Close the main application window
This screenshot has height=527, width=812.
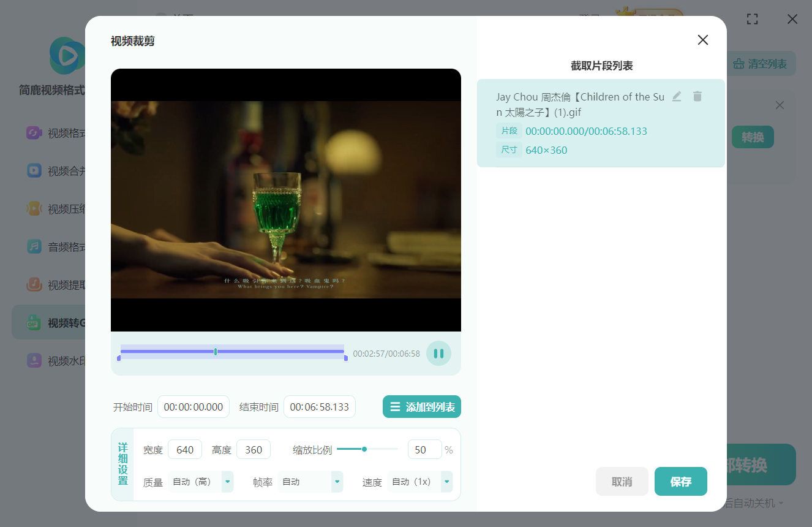792,19
